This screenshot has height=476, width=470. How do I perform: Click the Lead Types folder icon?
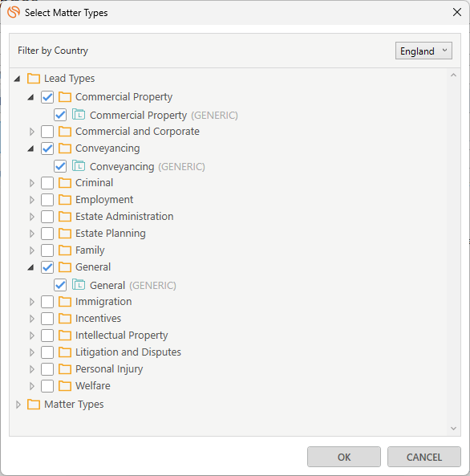click(34, 79)
